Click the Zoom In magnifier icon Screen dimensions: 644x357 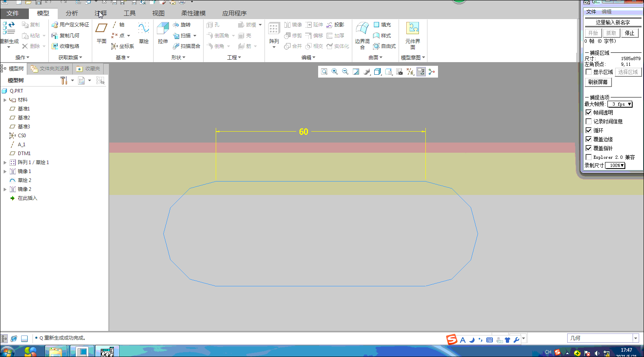pyautogui.click(x=335, y=72)
